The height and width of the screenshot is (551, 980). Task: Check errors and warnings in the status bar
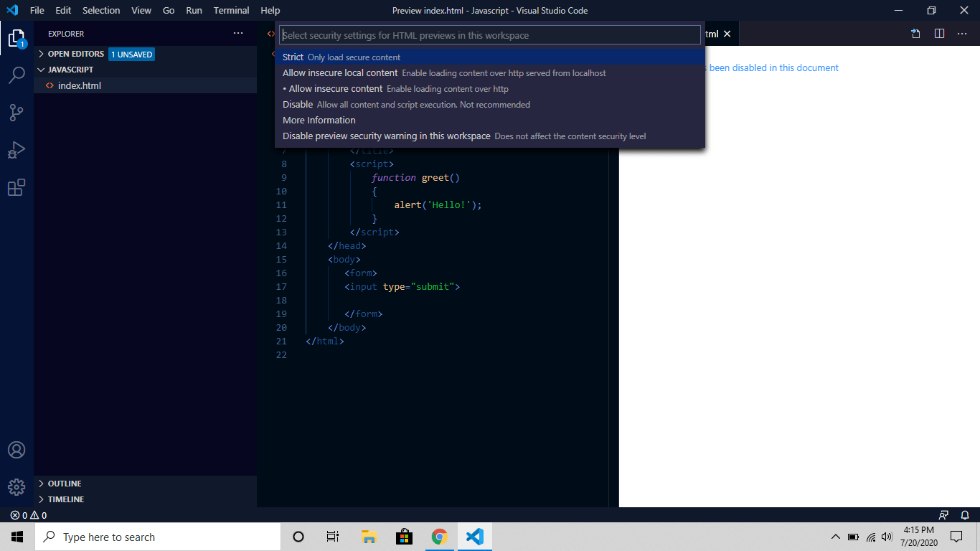25,515
